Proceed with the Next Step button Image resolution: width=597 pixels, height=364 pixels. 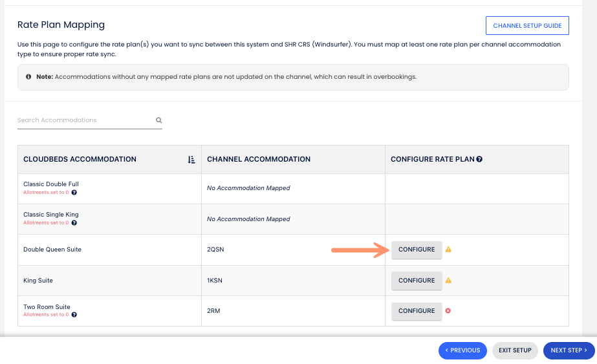pyautogui.click(x=569, y=350)
